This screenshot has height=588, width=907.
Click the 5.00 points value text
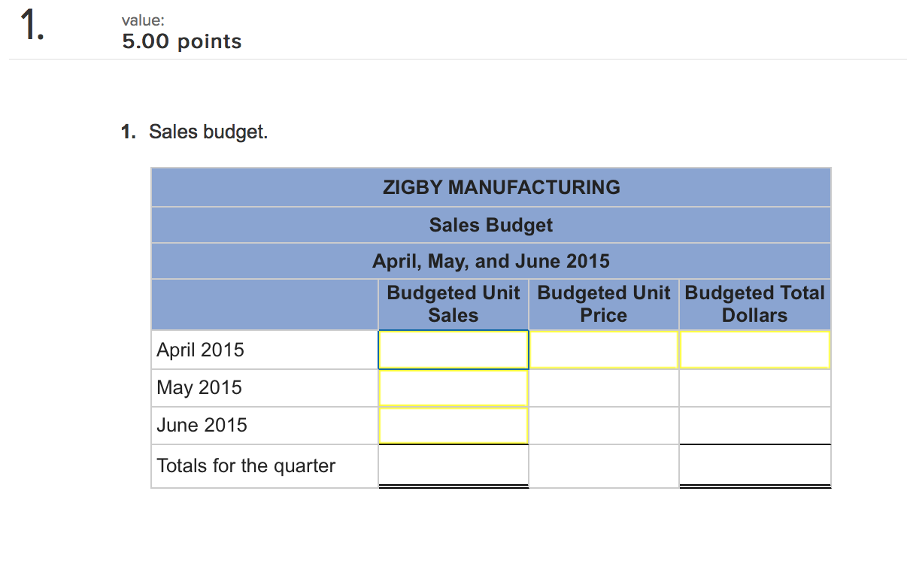click(x=182, y=41)
